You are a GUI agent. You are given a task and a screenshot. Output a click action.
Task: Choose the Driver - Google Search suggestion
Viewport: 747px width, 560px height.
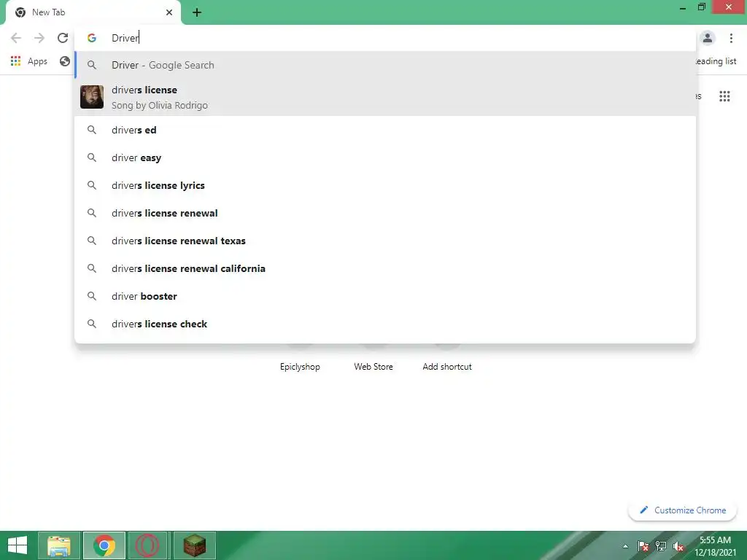coord(385,65)
